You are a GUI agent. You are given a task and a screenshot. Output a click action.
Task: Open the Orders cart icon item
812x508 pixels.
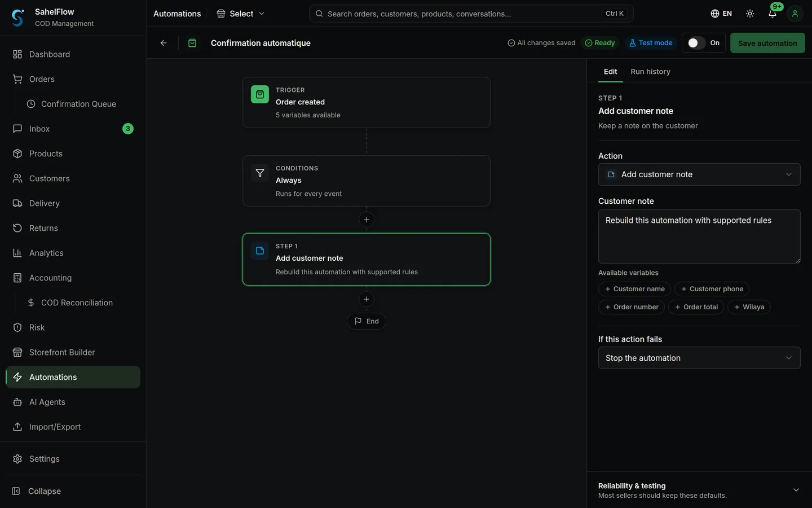[73, 79]
